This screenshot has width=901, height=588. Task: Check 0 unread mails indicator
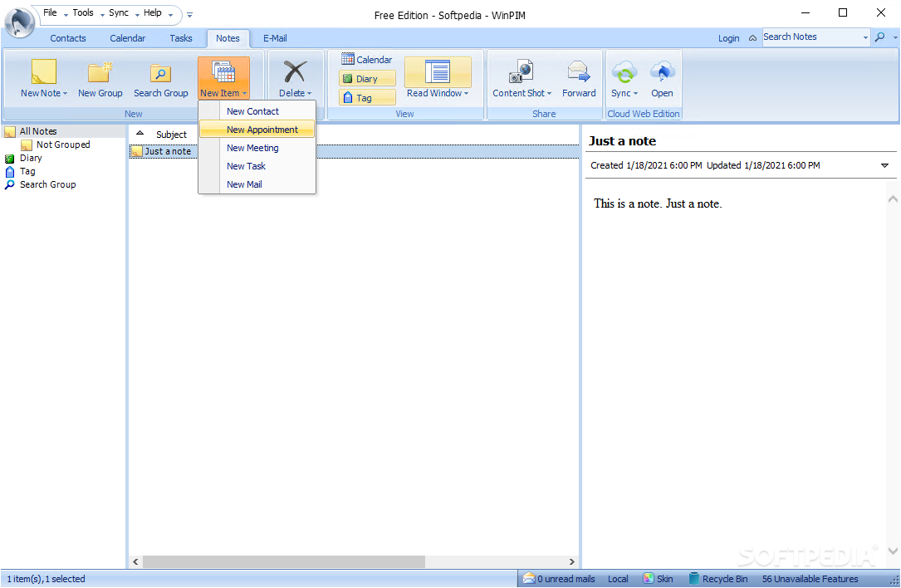point(559,578)
